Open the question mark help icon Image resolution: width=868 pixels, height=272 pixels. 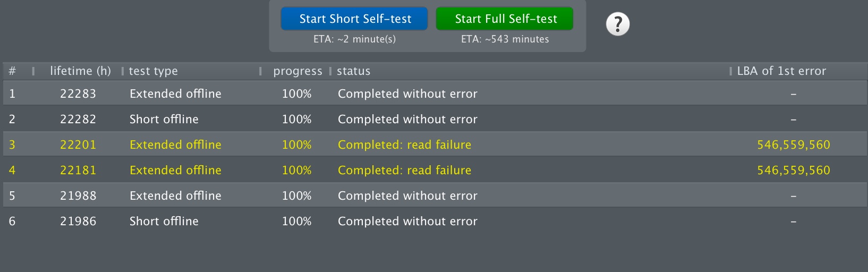coord(618,24)
